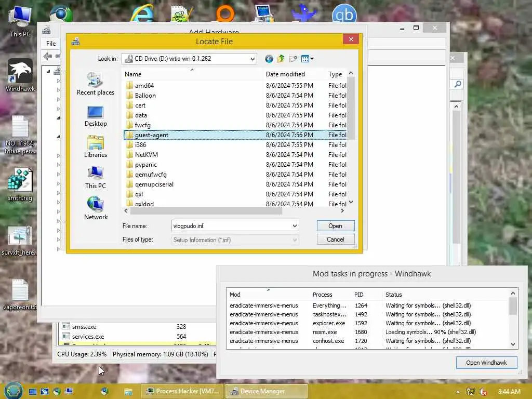Show hidden tray icons arrow
Screen dimensions: 532x399
tap(458, 392)
